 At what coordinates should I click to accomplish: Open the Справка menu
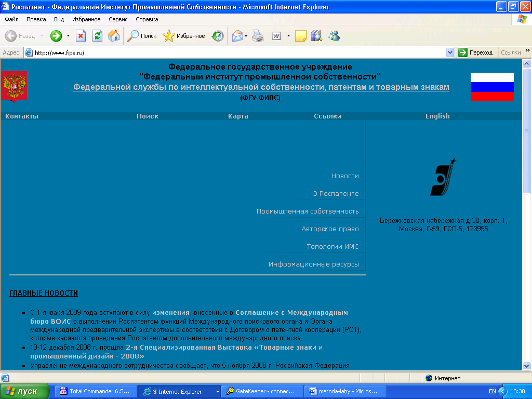click(x=147, y=19)
